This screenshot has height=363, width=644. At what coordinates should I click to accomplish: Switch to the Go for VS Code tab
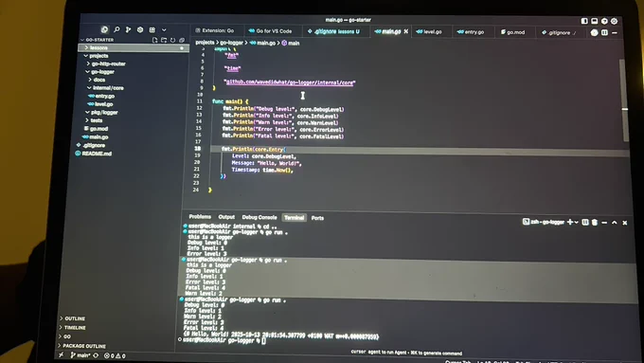[270, 31]
